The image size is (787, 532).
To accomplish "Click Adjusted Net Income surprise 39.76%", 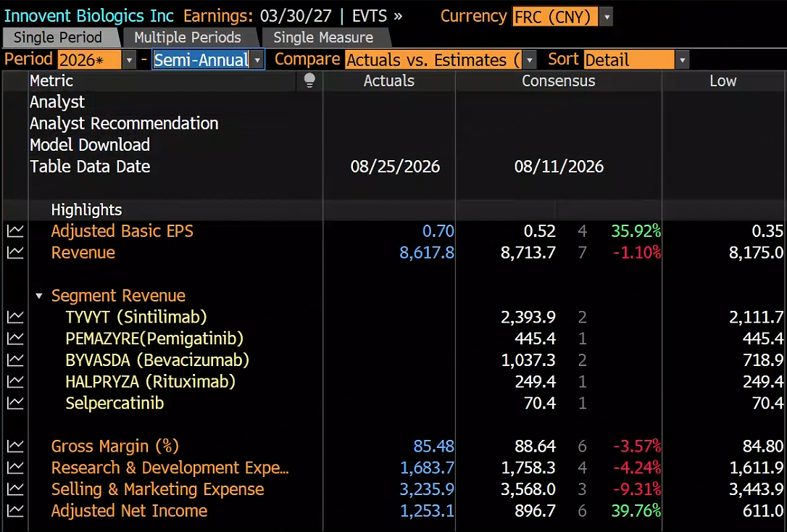I will pyautogui.click(x=636, y=511).
